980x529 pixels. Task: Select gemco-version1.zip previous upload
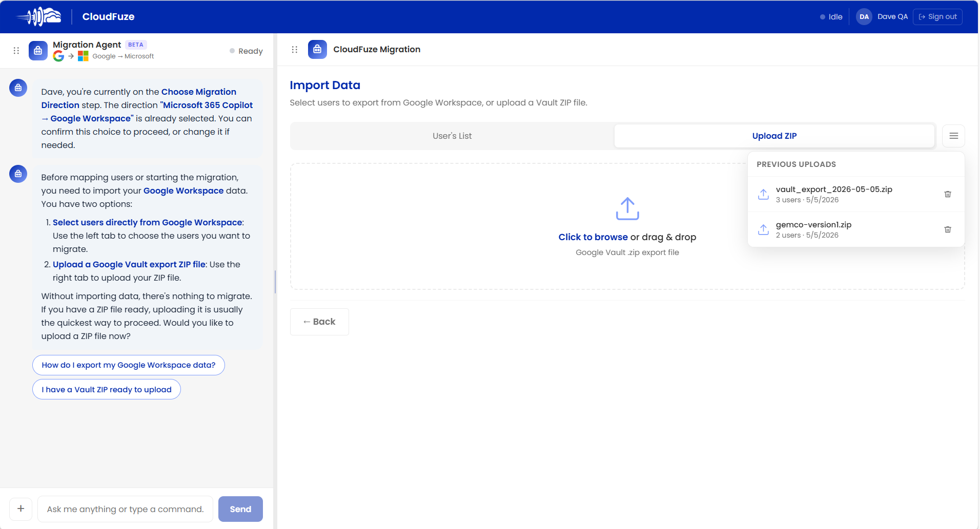tap(856, 229)
